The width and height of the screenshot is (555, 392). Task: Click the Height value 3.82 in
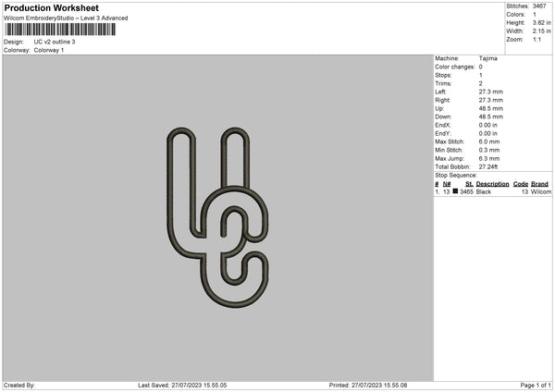click(541, 22)
